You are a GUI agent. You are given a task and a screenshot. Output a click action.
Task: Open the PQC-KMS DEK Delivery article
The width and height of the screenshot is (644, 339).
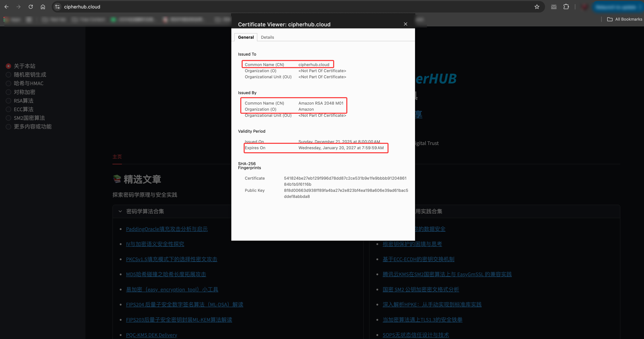[x=151, y=335]
